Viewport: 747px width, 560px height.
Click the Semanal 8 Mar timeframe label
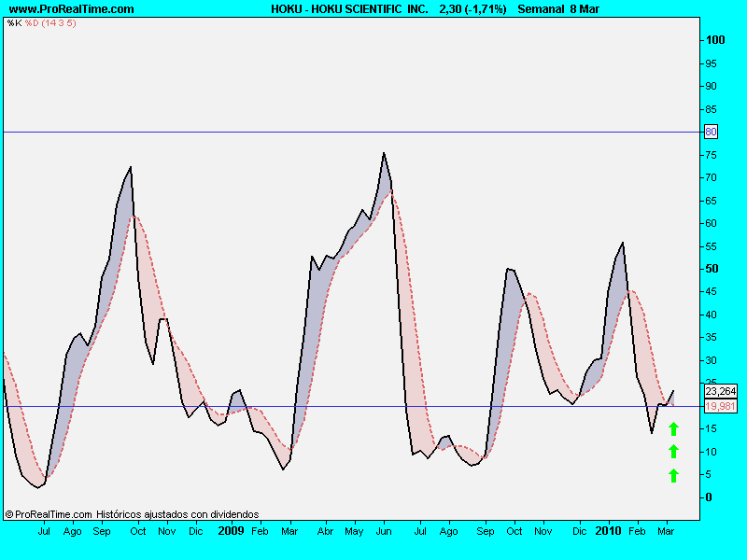[x=558, y=9]
